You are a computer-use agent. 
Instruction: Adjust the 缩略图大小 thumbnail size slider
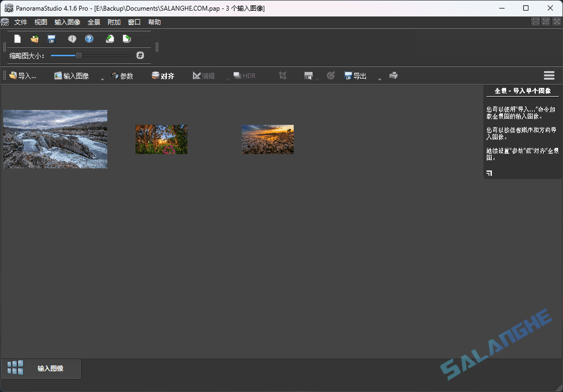coord(79,55)
